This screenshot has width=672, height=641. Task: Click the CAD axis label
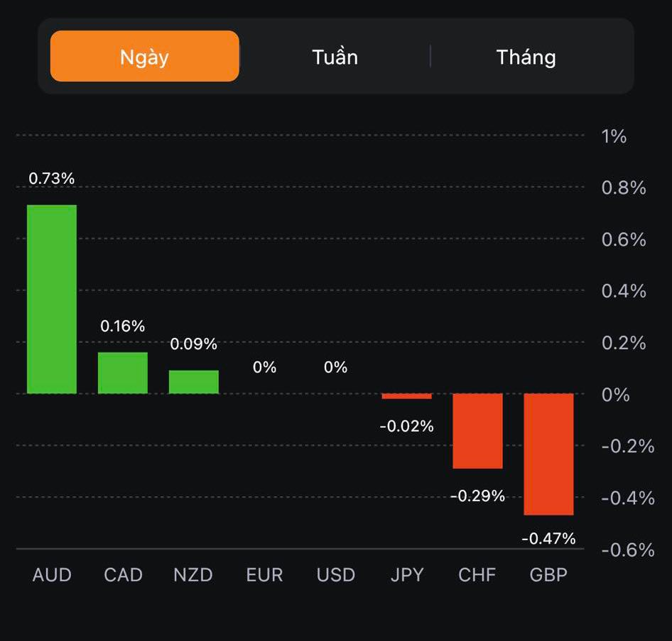[x=123, y=575]
